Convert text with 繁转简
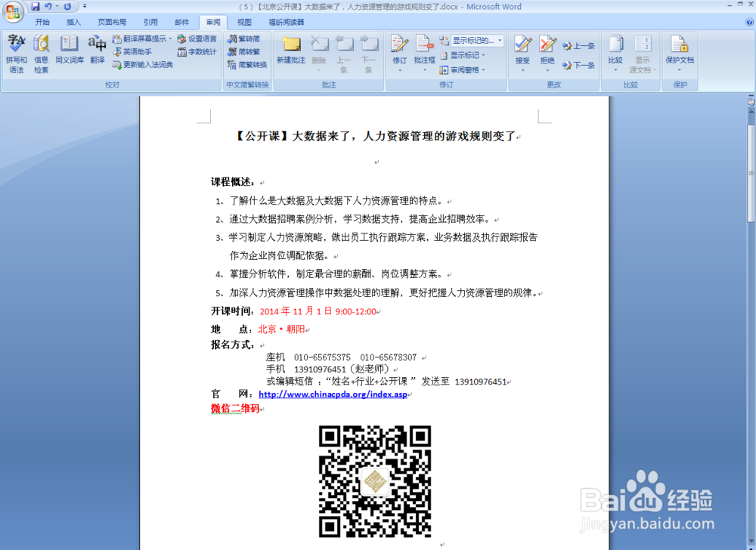756x550 pixels. pos(244,39)
